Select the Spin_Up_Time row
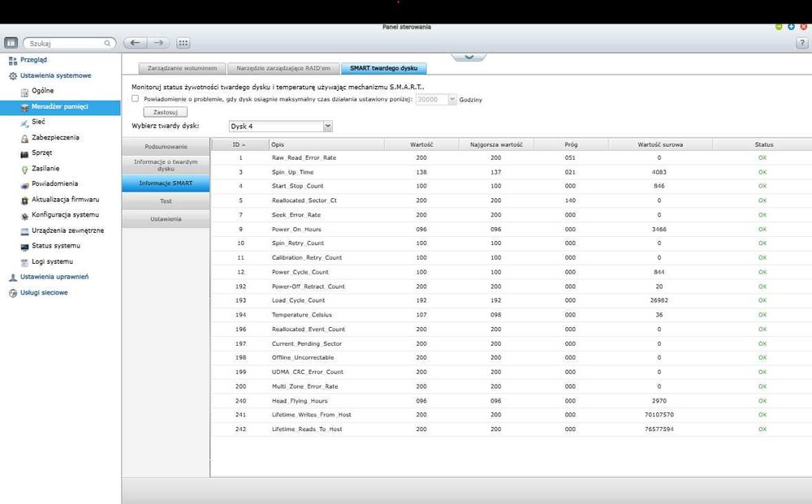The width and height of the screenshot is (812, 504). (x=512, y=172)
